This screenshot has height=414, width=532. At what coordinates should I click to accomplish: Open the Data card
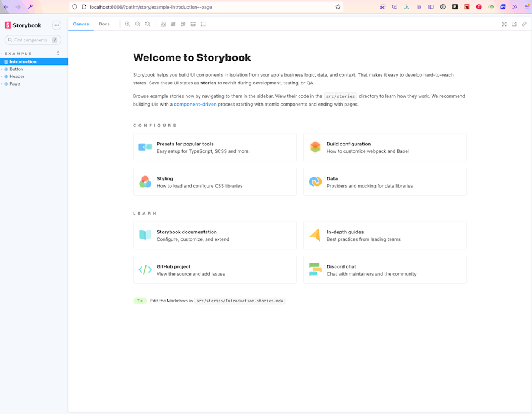tap(385, 182)
